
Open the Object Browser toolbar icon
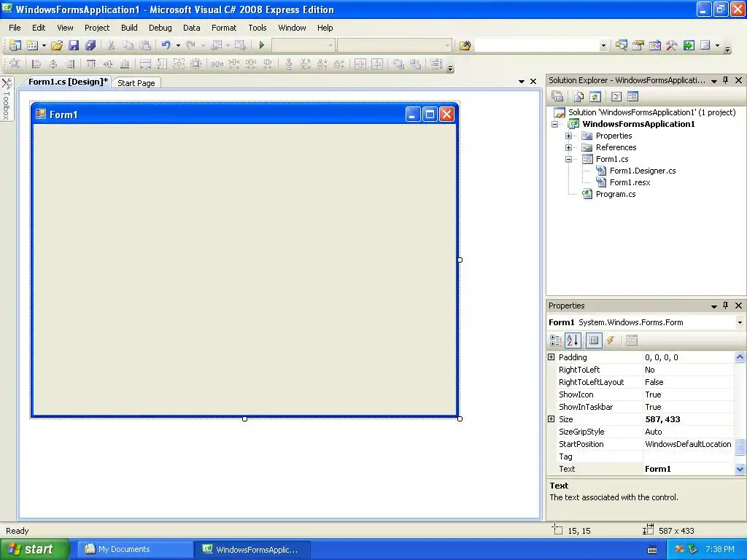click(x=655, y=45)
